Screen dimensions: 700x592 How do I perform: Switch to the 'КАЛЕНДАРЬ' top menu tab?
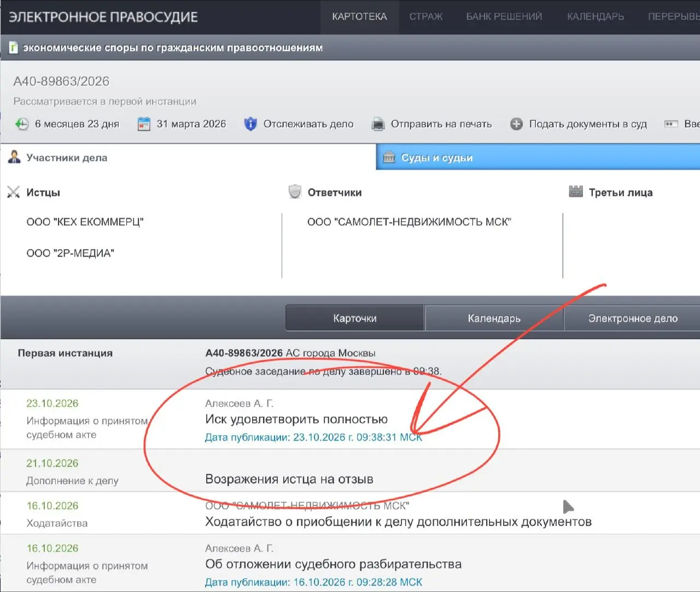(x=596, y=17)
